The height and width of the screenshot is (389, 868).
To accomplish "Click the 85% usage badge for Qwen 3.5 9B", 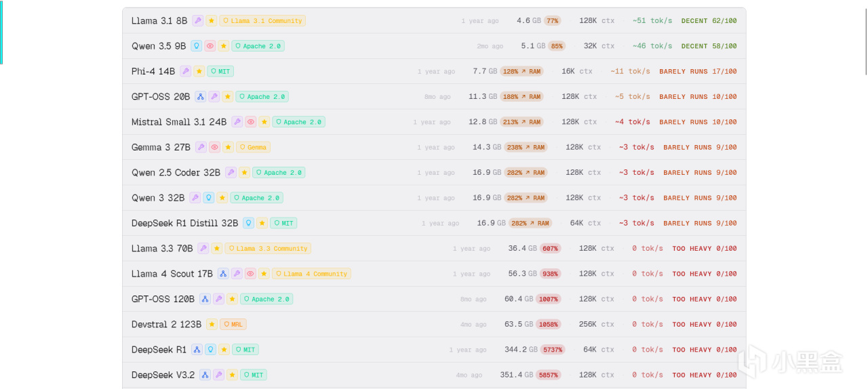I will pos(557,46).
